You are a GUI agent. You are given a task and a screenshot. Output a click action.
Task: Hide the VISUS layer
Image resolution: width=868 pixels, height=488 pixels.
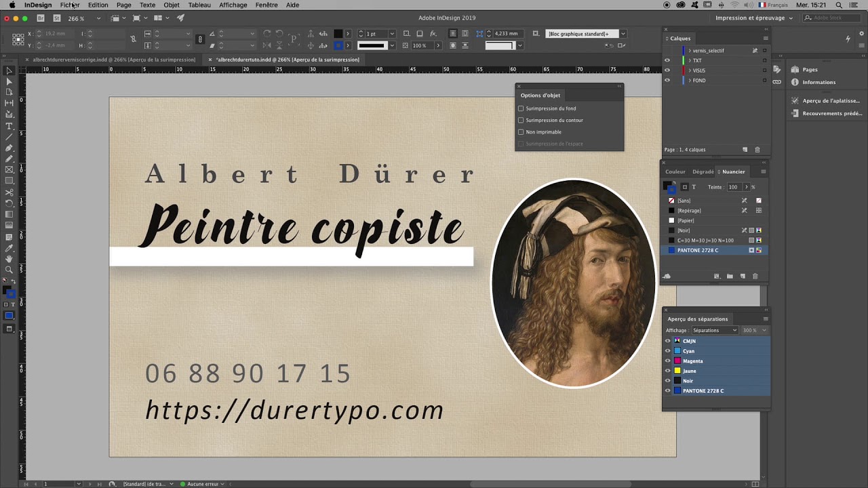coord(667,70)
